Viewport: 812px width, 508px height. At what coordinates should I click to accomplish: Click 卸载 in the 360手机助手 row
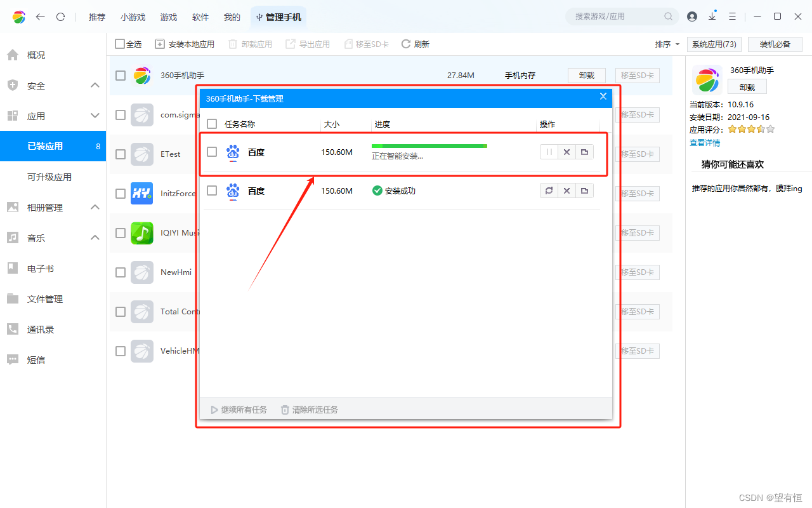pyautogui.click(x=587, y=76)
